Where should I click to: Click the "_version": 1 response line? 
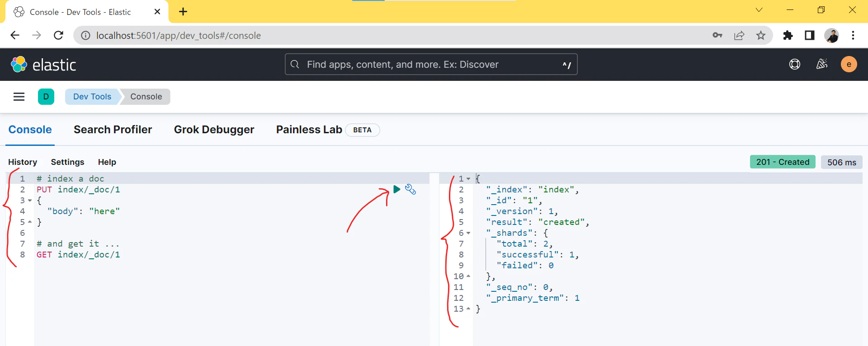[x=522, y=211]
